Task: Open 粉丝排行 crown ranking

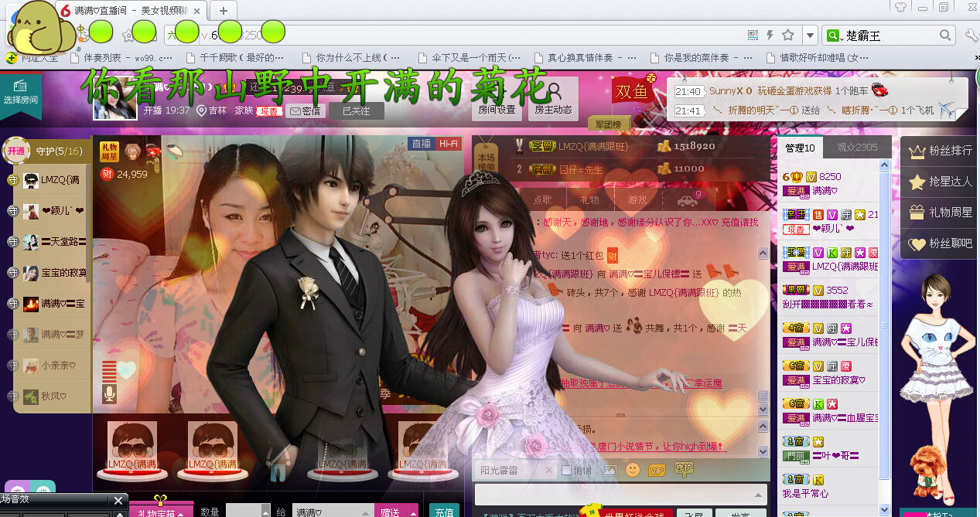Action: (941, 151)
